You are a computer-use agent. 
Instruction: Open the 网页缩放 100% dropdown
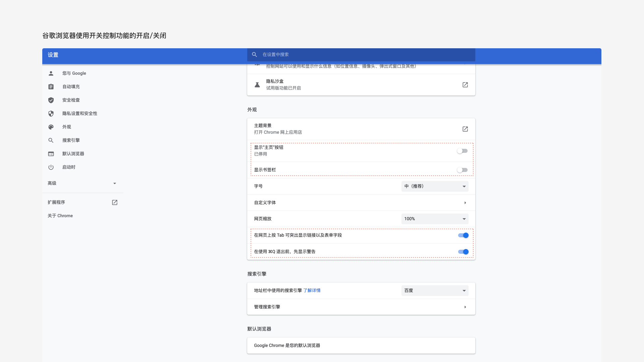(x=435, y=219)
